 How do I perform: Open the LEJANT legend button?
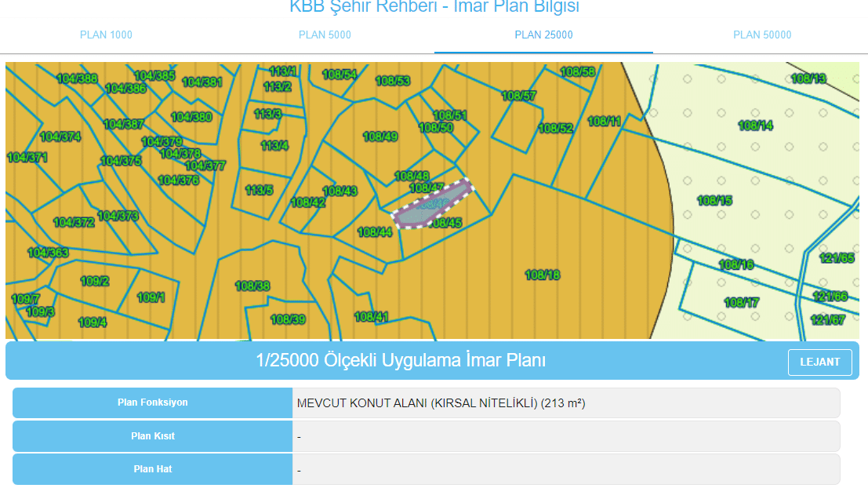[819, 362]
